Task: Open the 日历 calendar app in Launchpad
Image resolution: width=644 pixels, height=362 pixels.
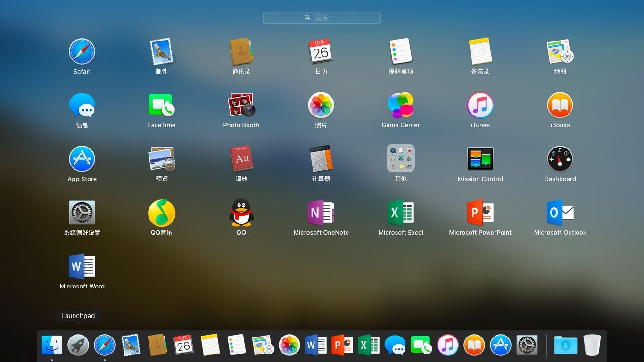Action: click(321, 51)
